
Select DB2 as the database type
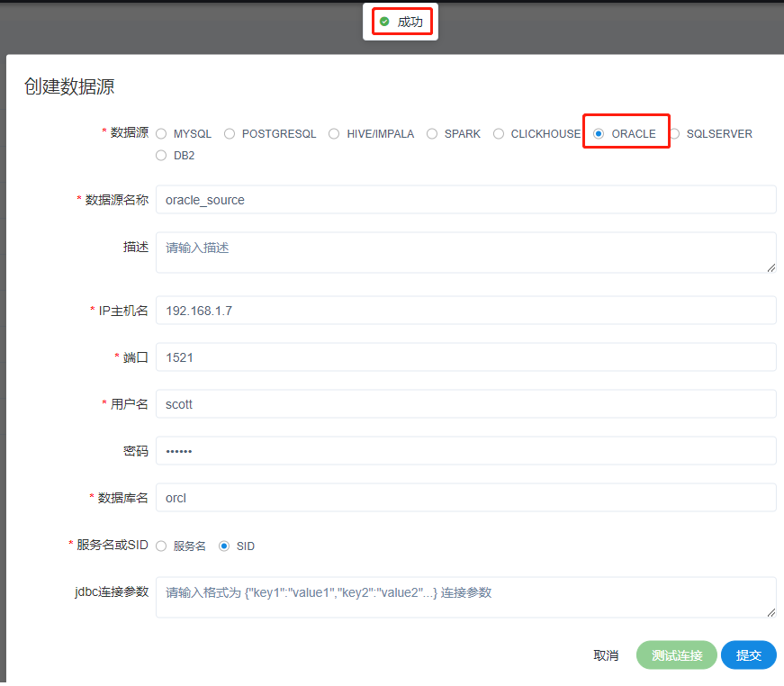[162, 155]
